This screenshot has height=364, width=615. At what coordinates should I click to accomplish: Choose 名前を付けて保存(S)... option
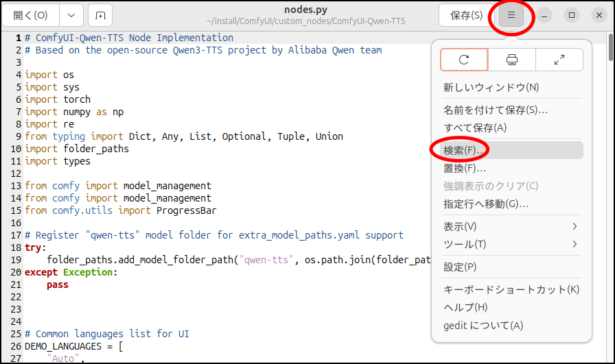click(496, 110)
